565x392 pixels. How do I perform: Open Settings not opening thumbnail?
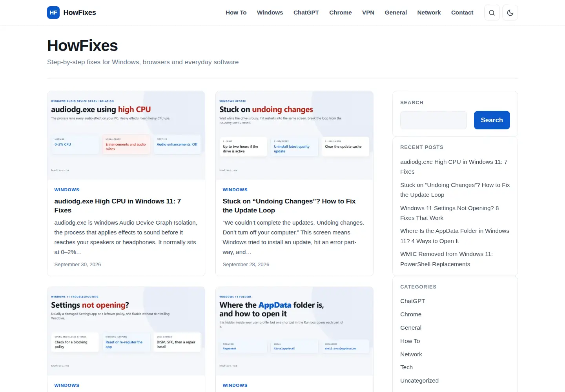point(126,331)
